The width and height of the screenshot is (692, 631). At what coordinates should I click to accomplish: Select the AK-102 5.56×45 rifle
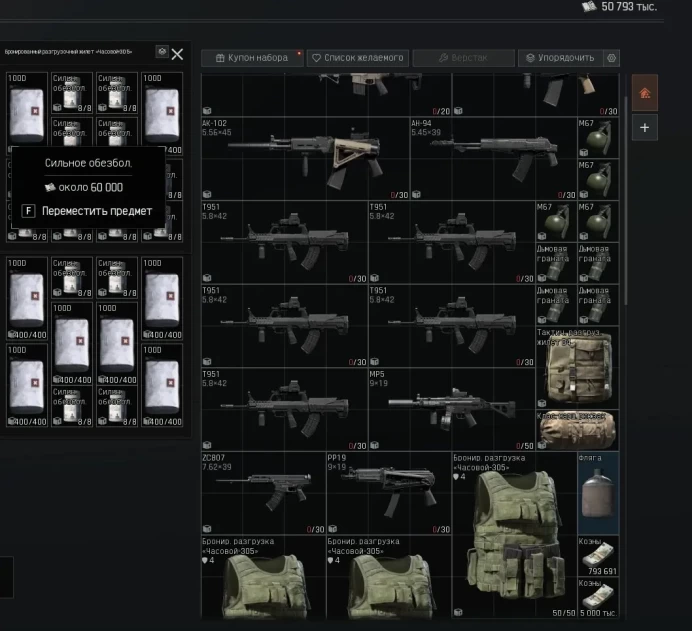(x=305, y=159)
